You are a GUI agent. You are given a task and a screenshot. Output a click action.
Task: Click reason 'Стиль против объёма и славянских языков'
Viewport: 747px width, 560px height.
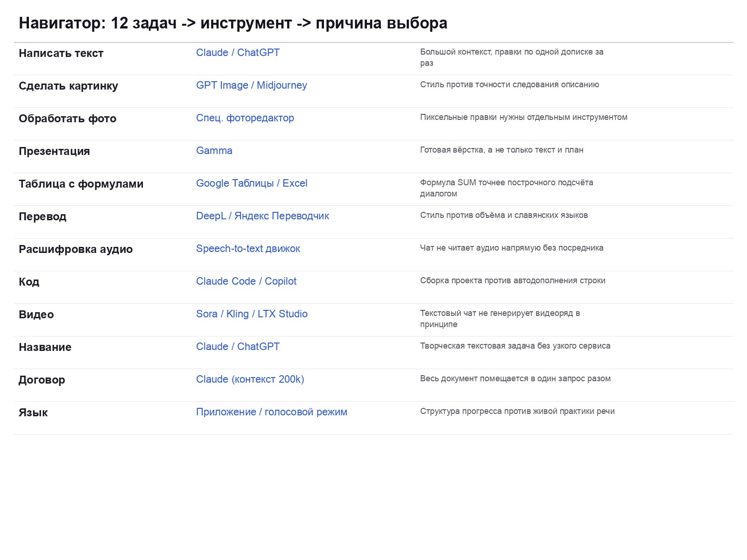(x=504, y=215)
